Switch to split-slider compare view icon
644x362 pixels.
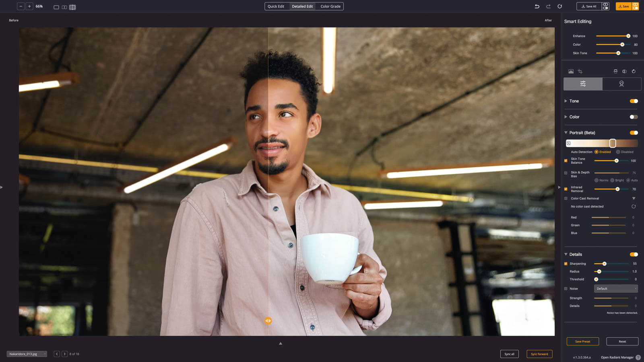tap(72, 7)
